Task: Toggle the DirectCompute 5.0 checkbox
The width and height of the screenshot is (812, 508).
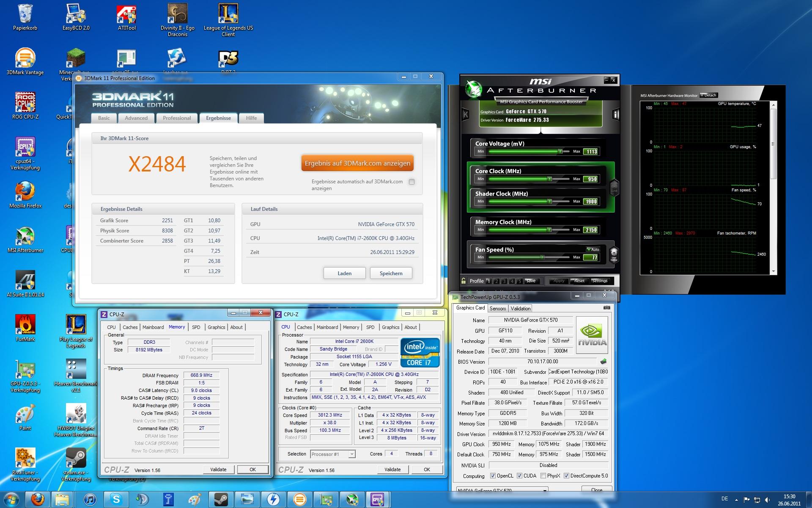Action: click(x=566, y=475)
